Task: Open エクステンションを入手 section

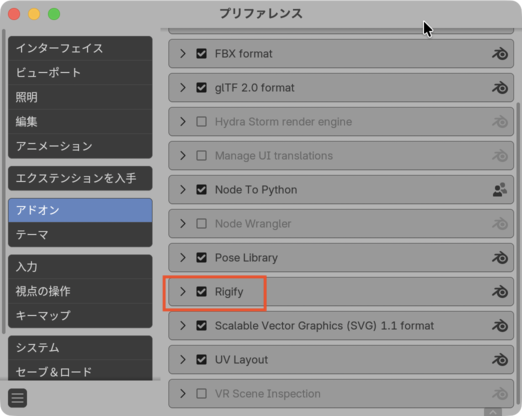Action: [x=80, y=178]
